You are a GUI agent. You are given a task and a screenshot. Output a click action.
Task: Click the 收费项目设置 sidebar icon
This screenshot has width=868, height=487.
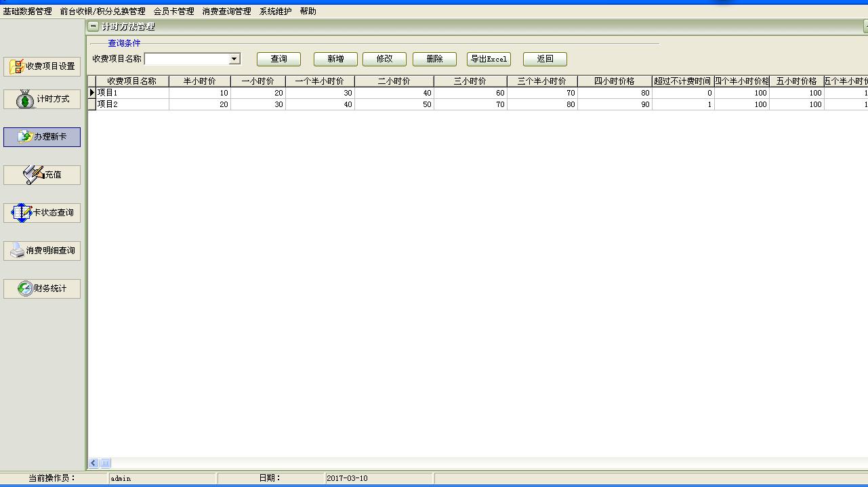point(17,66)
